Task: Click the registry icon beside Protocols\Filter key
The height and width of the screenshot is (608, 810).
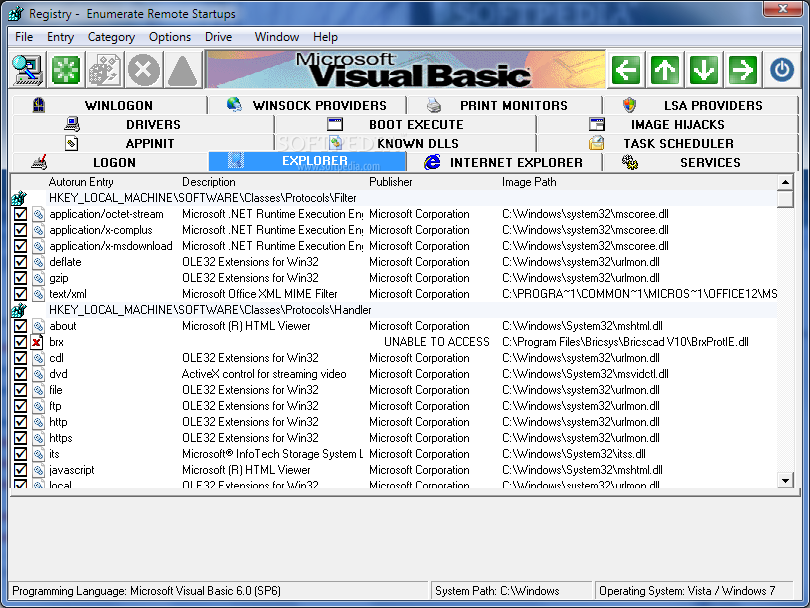Action: tap(19, 198)
